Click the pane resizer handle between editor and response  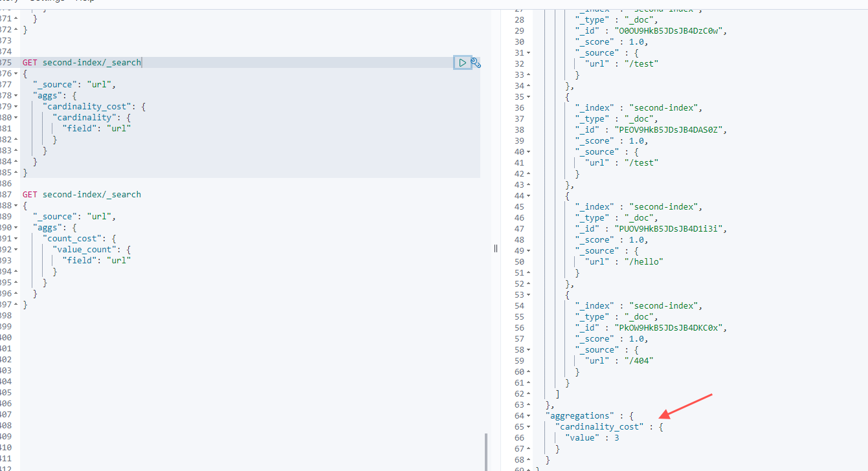coord(496,248)
